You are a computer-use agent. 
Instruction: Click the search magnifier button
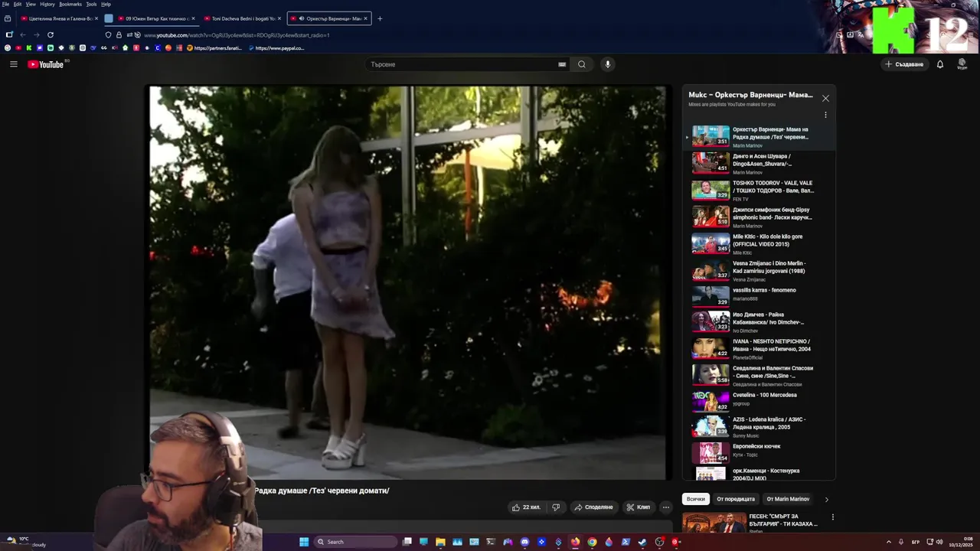[x=582, y=64]
